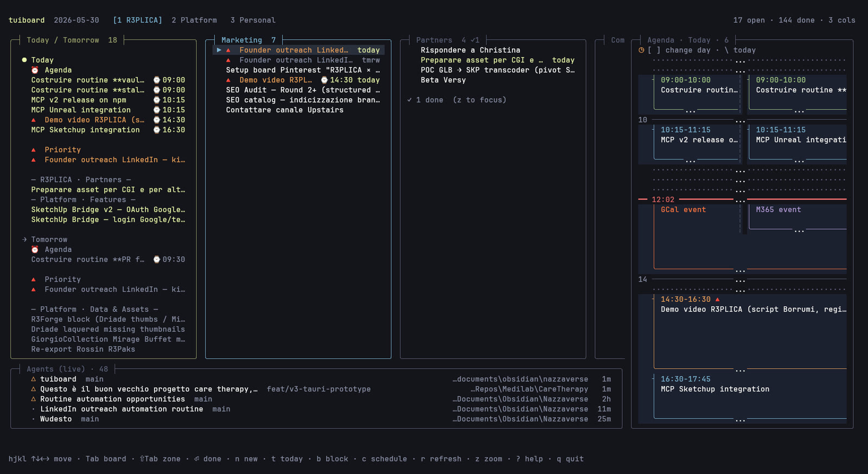Click warning triangle beside Routine automation opportunities
This screenshot has width=868, height=474.
point(34,399)
